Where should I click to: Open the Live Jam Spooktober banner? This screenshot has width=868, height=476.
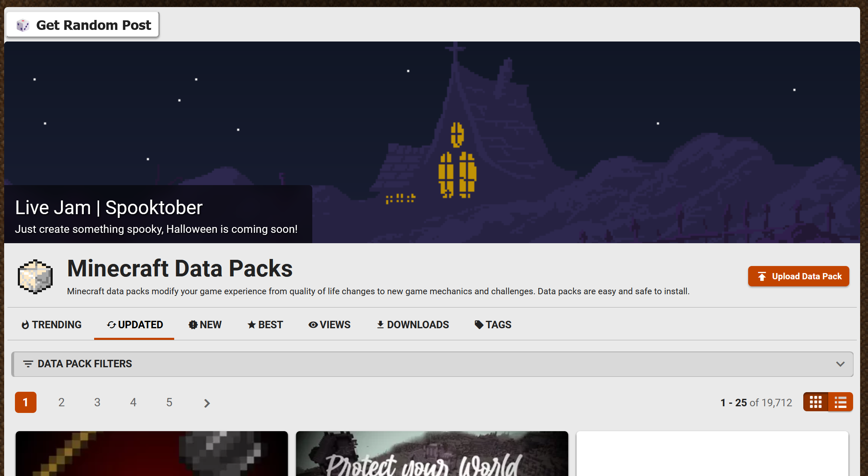432,142
